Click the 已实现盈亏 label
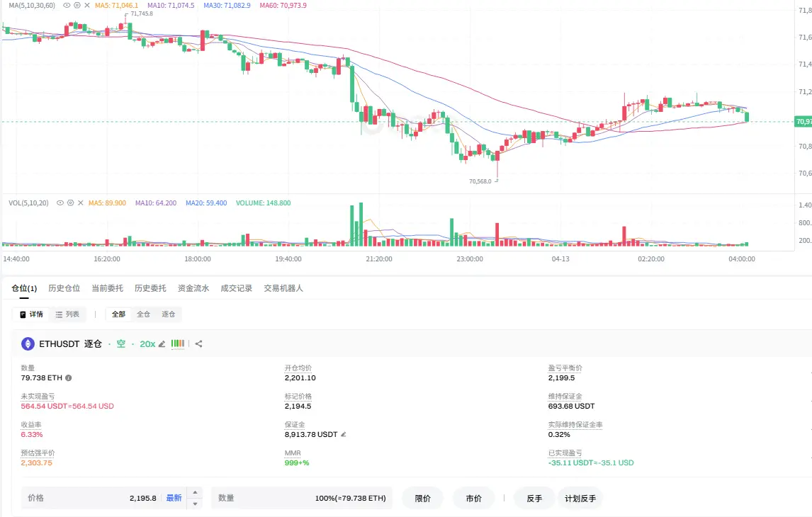Viewport: 812px width, 517px height. tap(565, 453)
